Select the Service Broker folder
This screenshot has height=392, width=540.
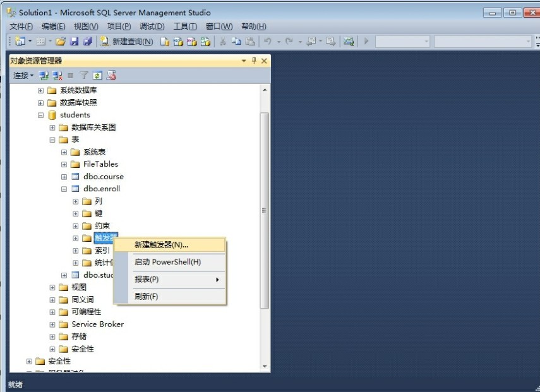[97, 324]
